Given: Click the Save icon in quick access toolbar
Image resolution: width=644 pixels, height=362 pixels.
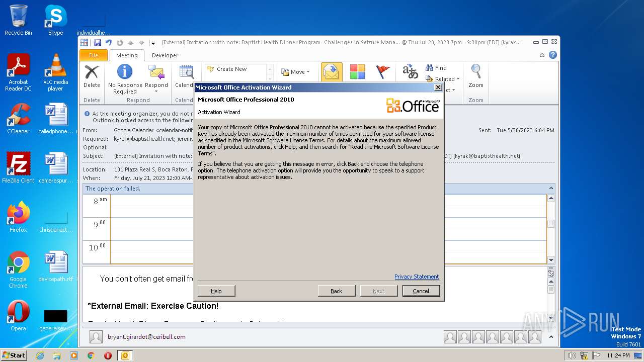Looking at the screenshot, I should click(x=98, y=43).
